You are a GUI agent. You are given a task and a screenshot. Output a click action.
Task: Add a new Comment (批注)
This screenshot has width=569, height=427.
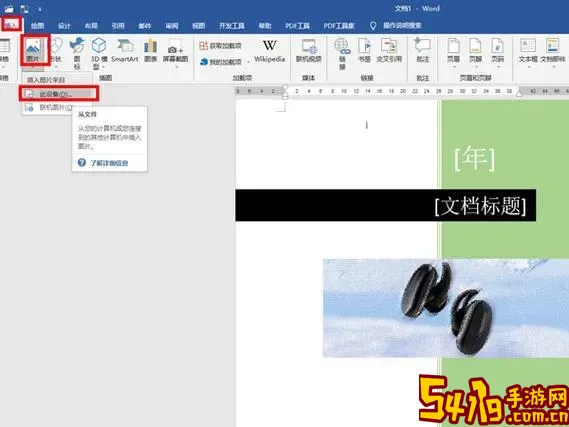click(423, 50)
